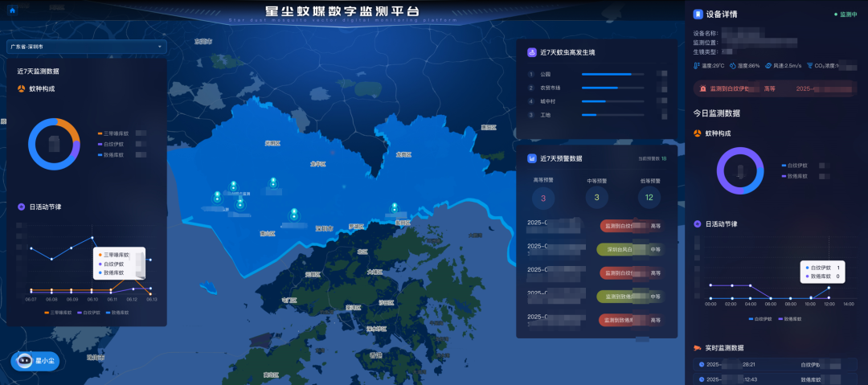This screenshot has width=868, height=385.
Task: Click the 南山区 label on the map
Action: (268, 234)
